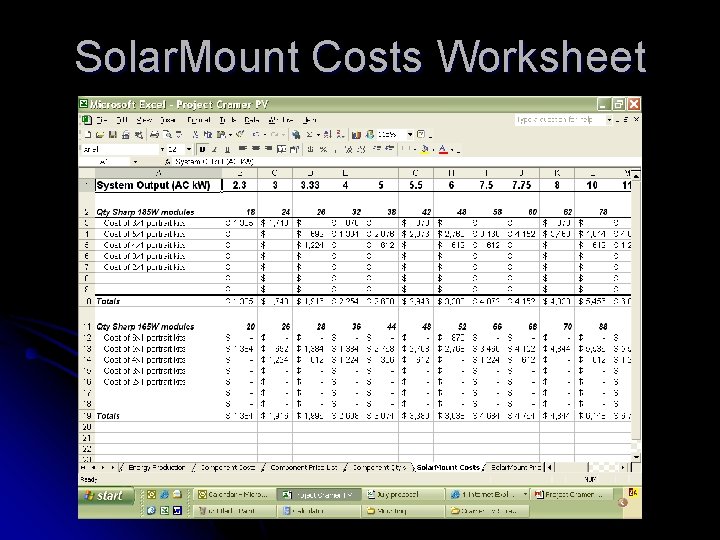Click the 'Type a question for help' box
Screen dimensions: 720x540
coord(559,120)
